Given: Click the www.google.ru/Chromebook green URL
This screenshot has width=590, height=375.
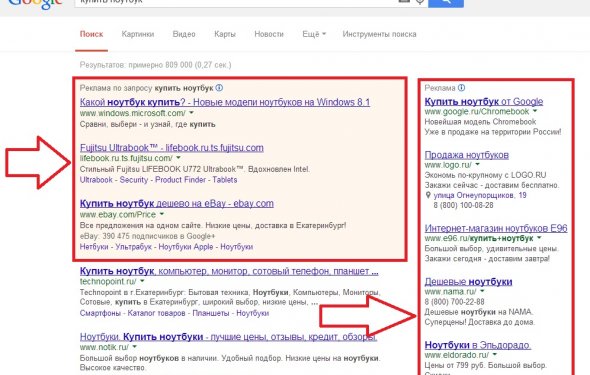Looking at the screenshot, I should pos(477,111).
